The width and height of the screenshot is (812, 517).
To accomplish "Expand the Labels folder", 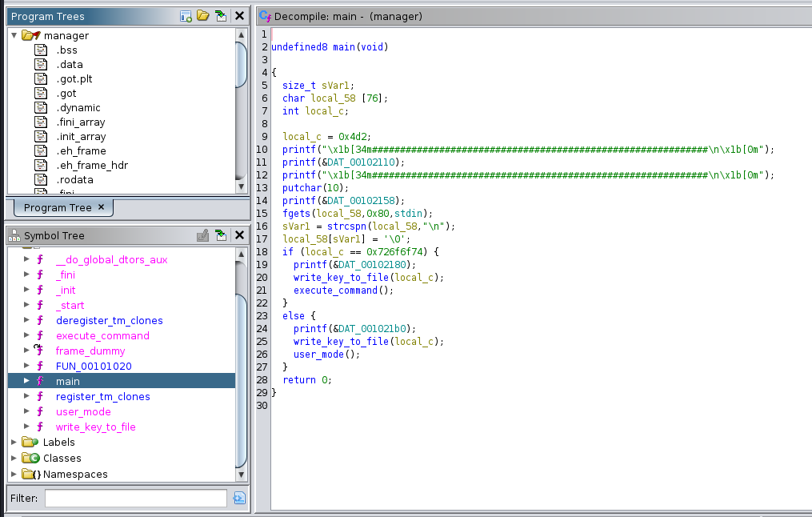I will pos(14,442).
